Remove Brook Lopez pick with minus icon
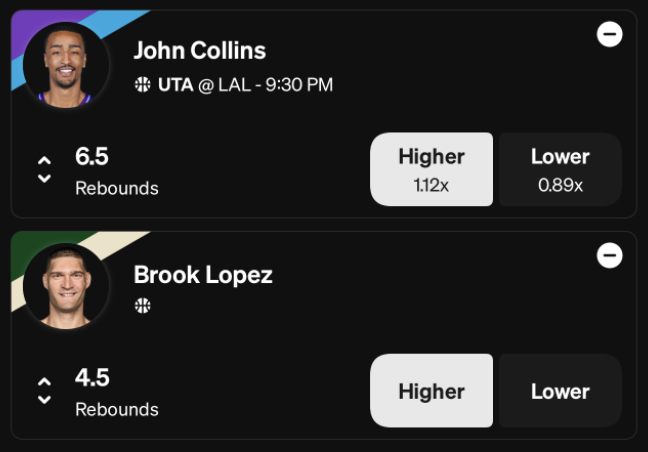This screenshot has width=648, height=452. 610,255
